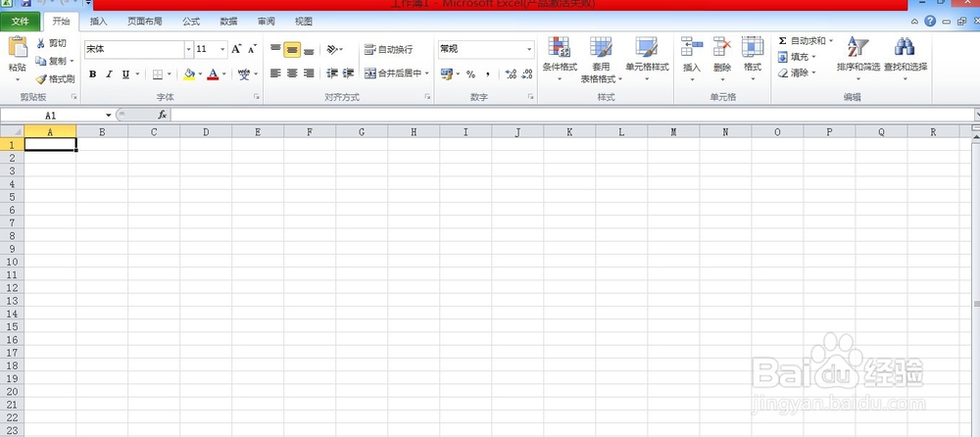Open the Font group dialog launcher

256,97
